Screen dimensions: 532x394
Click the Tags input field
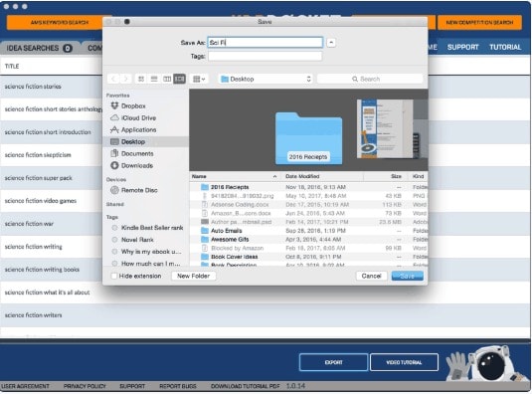click(x=265, y=56)
